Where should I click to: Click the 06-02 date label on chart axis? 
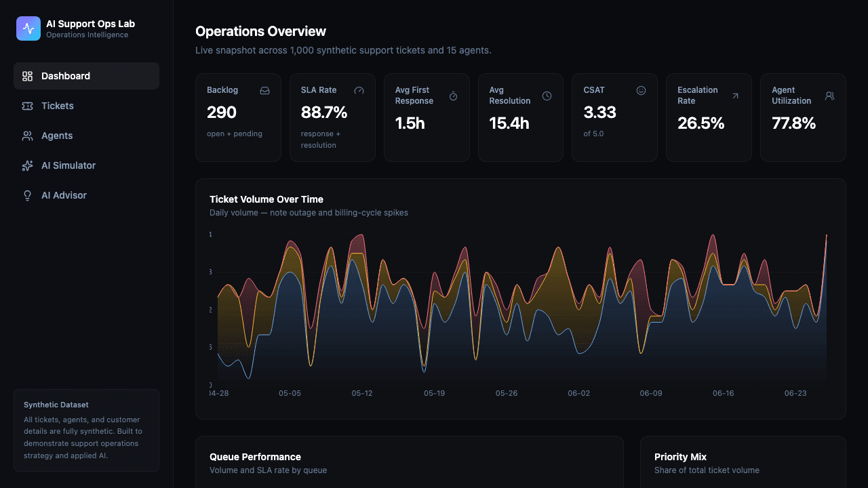[579, 393]
